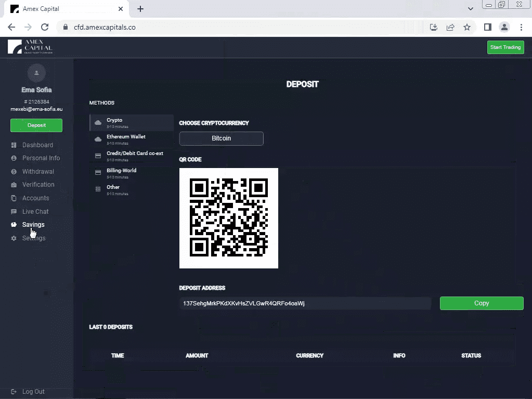Click the Savings piggy bank icon
The height and width of the screenshot is (399, 532).
coord(14,225)
